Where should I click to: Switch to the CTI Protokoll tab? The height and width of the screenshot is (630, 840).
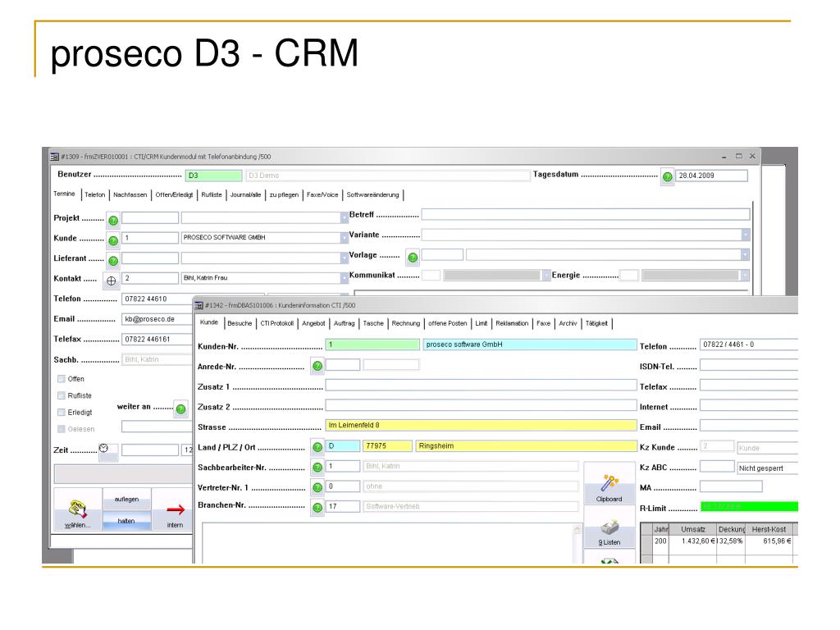click(x=277, y=323)
